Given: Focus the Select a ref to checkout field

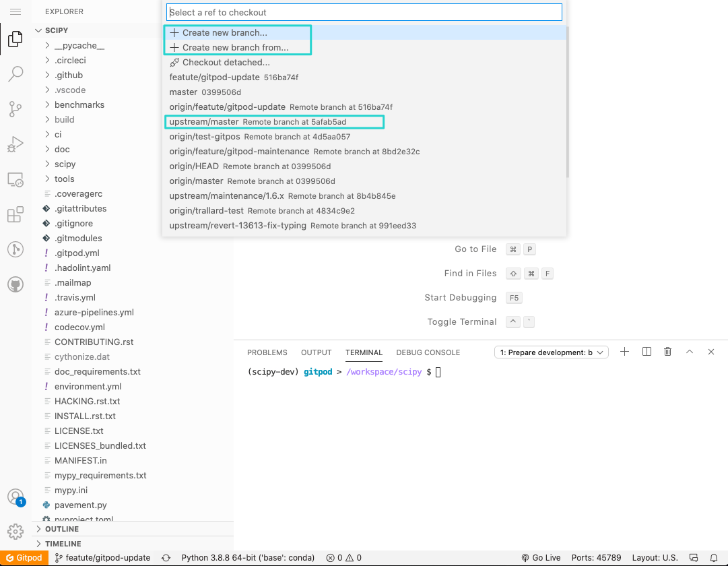Looking at the screenshot, I should click(364, 11).
